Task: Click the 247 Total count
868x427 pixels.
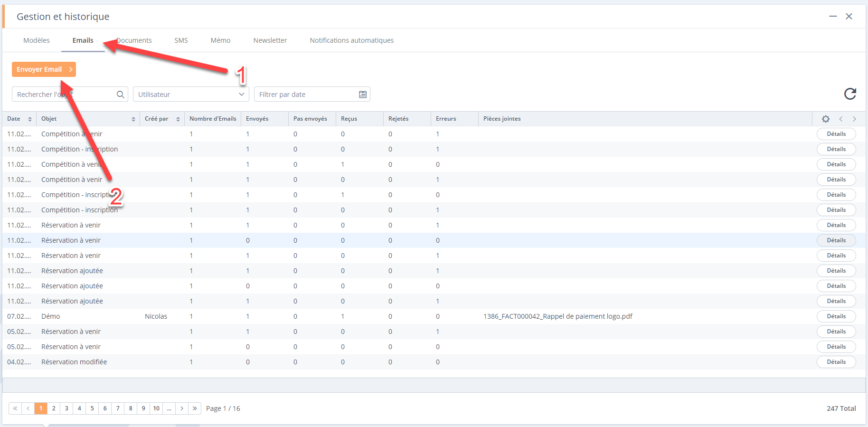Action: 841,408
